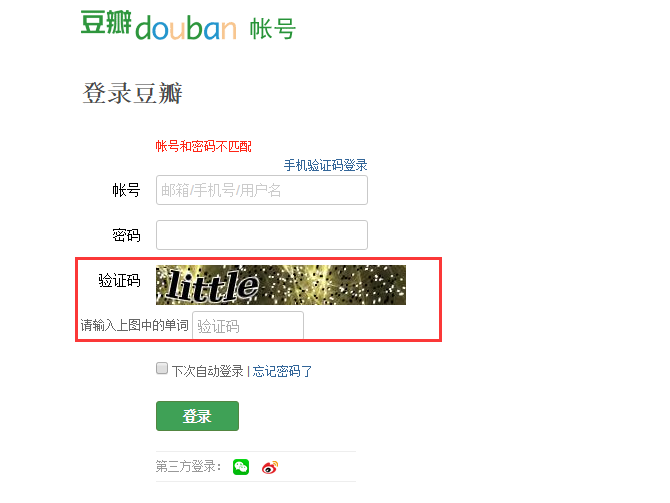Tick the 下次自动登录 checkbox
This screenshot has width=670, height=503.
click(x=162, y=368)
